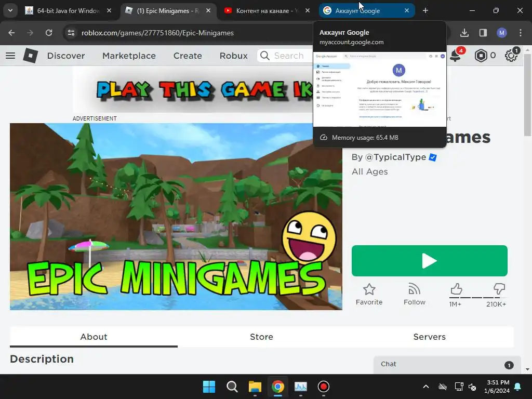
Task: Click the roblox.com URL address field
Action: pos(157,33)
